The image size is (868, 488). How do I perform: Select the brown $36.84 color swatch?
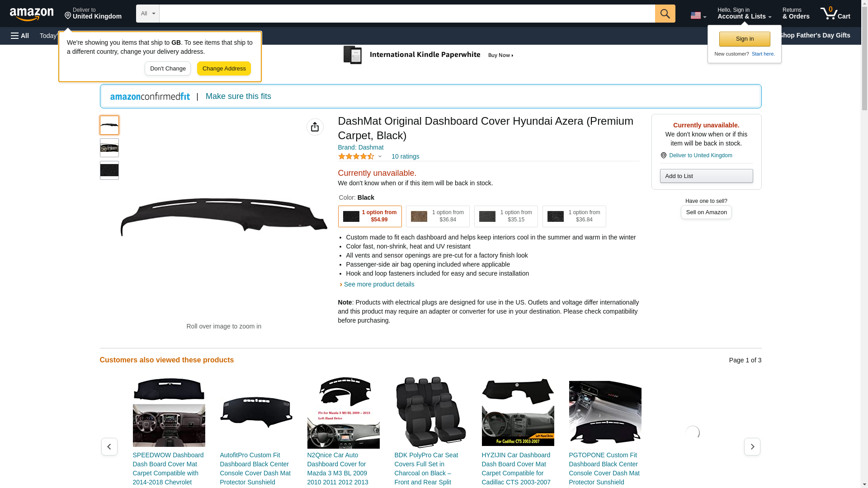point(437,216)
